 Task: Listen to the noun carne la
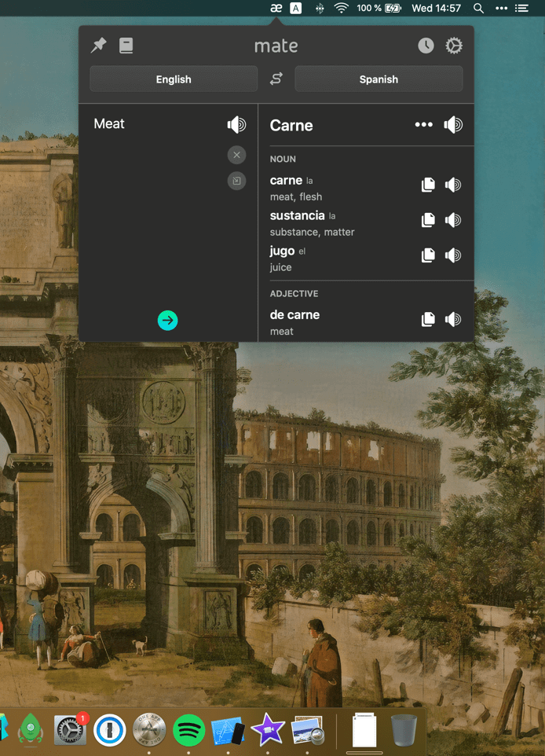coord(453,185)
